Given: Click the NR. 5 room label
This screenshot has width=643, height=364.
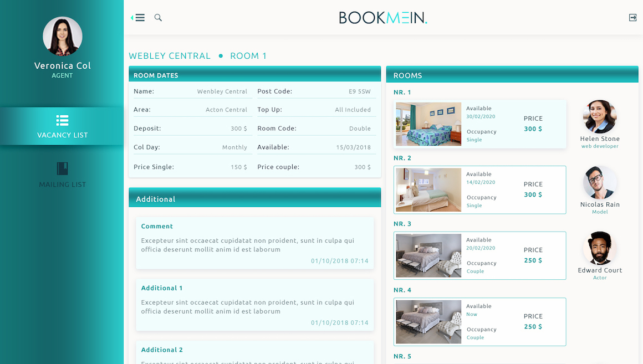Looking at the screenshot, I should [x=402, y=356].
